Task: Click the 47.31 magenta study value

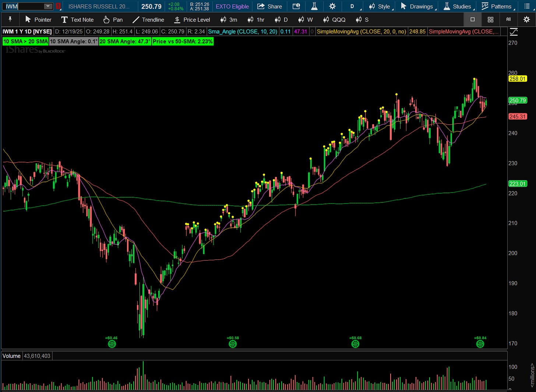Action: point(300,32)
